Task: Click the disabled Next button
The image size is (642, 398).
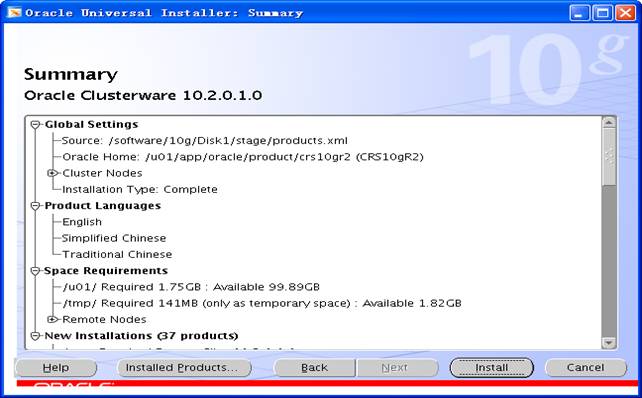Action: click(x=397, y=368)
